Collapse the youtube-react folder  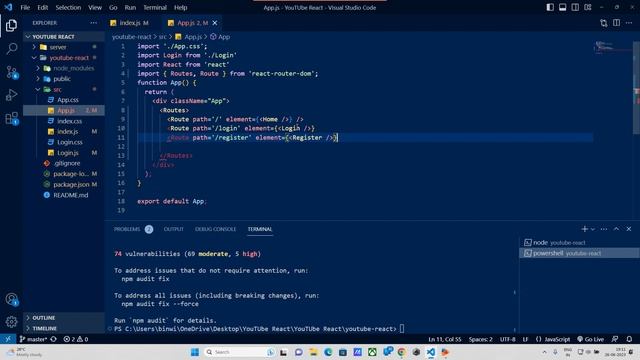63,58
